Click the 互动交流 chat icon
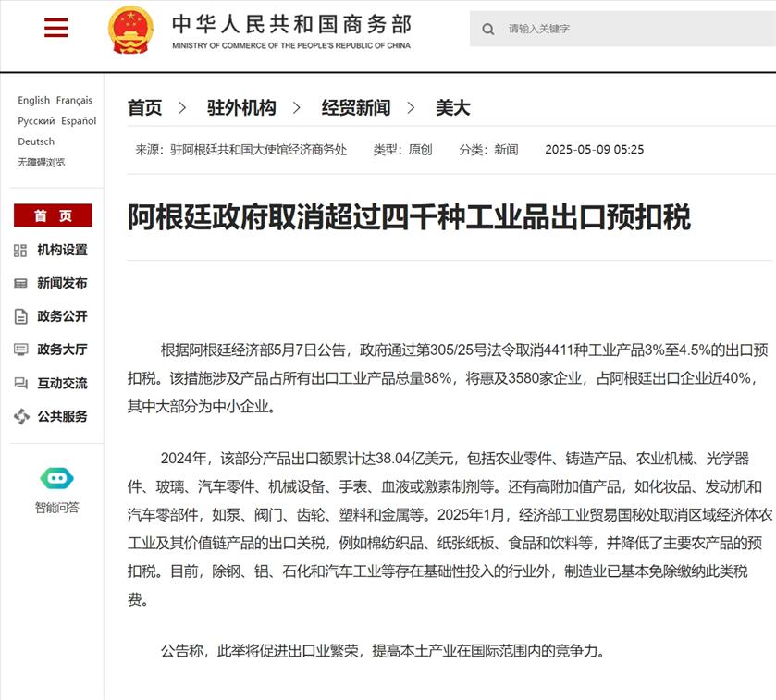Image resolution: width=776 pixels, height=700 pixels. click(x=21, y=383)
